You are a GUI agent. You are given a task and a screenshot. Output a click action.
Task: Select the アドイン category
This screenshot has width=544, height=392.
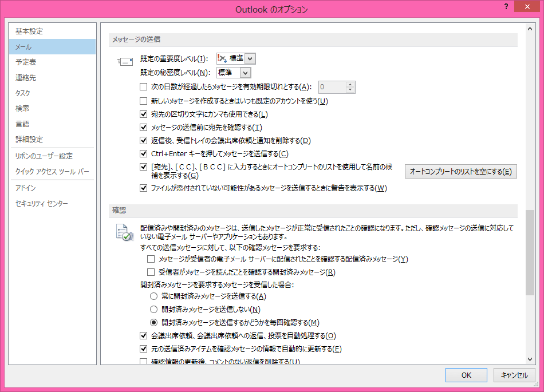52,188
